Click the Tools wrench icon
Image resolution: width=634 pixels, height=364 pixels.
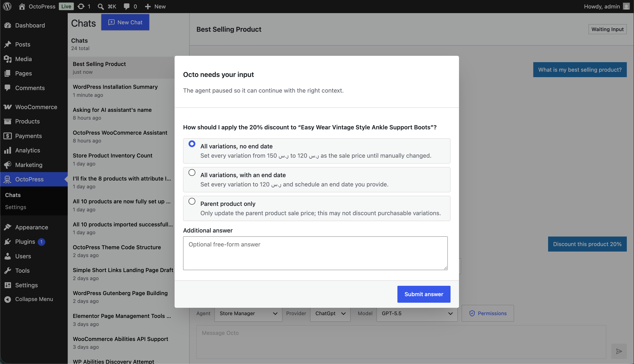[7, 271]
